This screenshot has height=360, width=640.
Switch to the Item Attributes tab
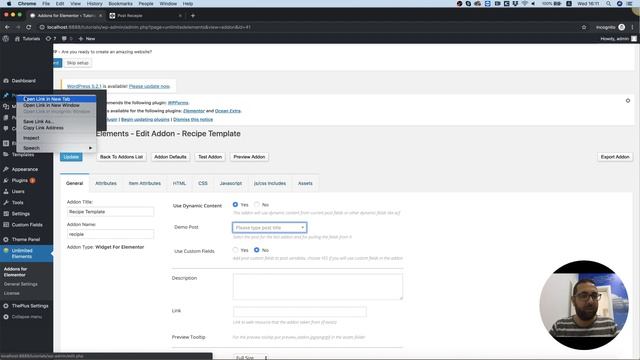click(144, 183)
